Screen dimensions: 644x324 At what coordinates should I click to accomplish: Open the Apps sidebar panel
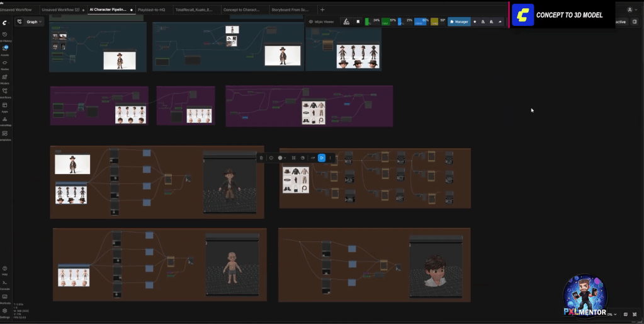point(5,107)
